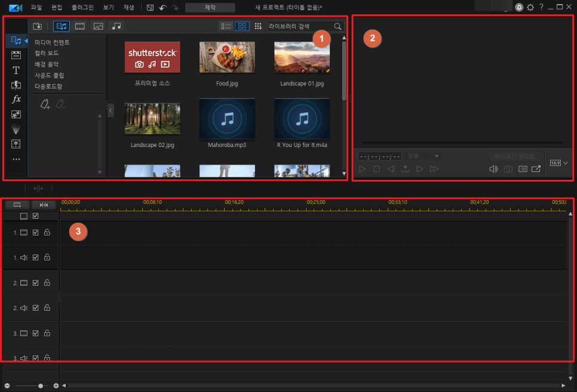Select Landscape 01.jpg thumbnail
Image resolution: width=577 pixels, height=392 pixels.
pos(302,57)
